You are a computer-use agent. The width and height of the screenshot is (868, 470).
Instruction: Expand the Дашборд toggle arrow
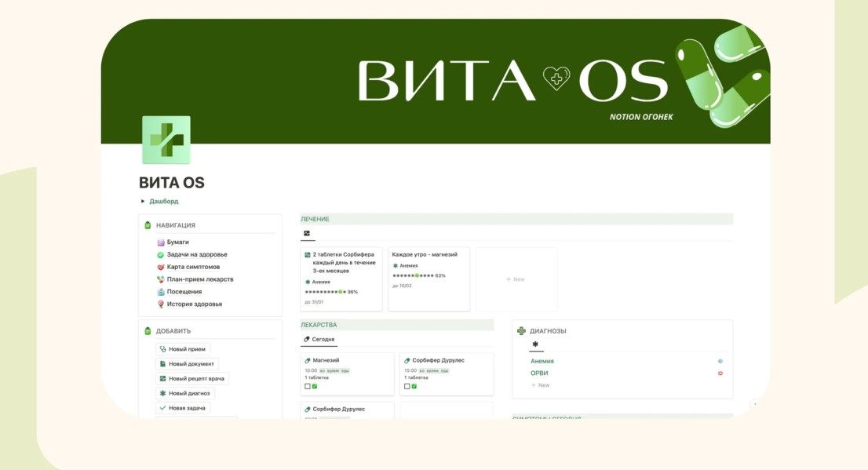coord(143,201)
